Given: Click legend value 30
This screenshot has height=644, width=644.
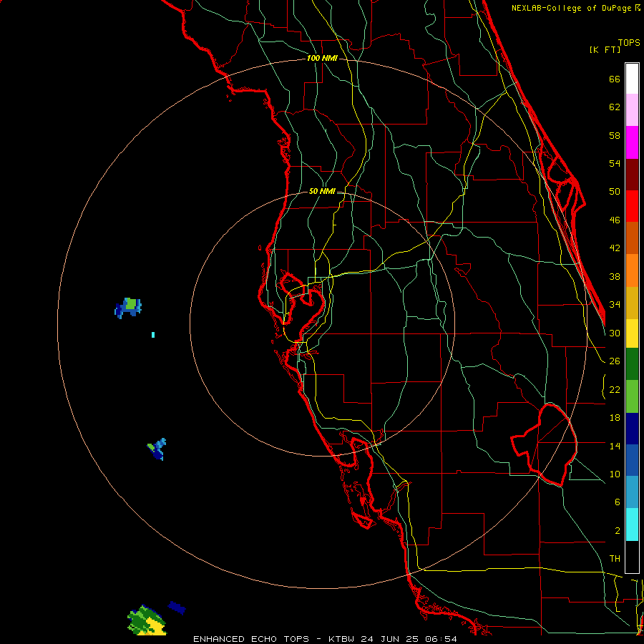Looking at the screenshot, I should [615, 333].
